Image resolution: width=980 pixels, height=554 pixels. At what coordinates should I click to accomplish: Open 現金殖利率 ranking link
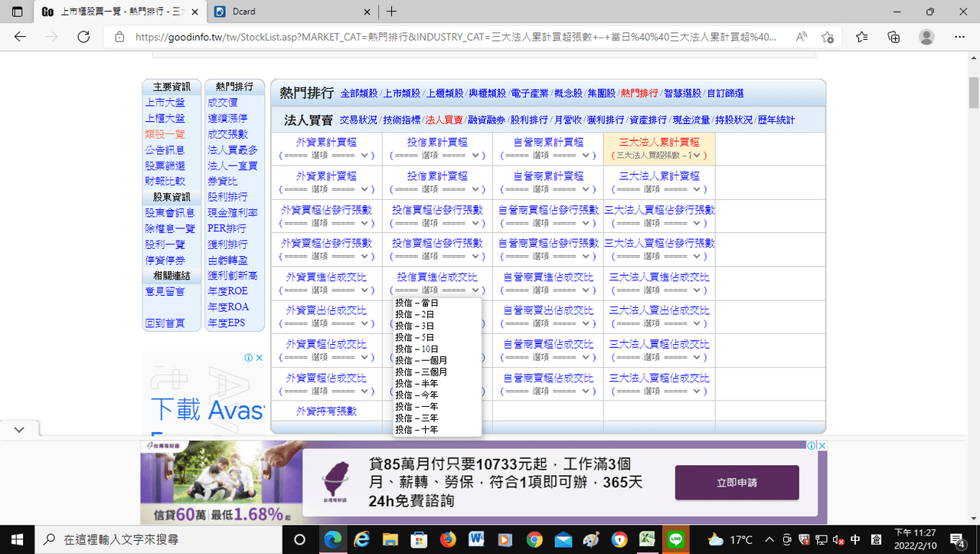(233, 213)
